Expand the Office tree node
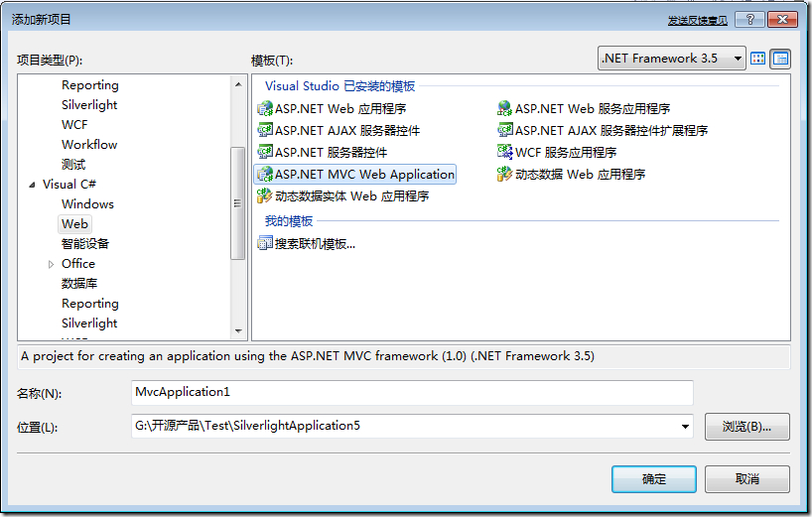812x517 pixels. click(51, 264)
